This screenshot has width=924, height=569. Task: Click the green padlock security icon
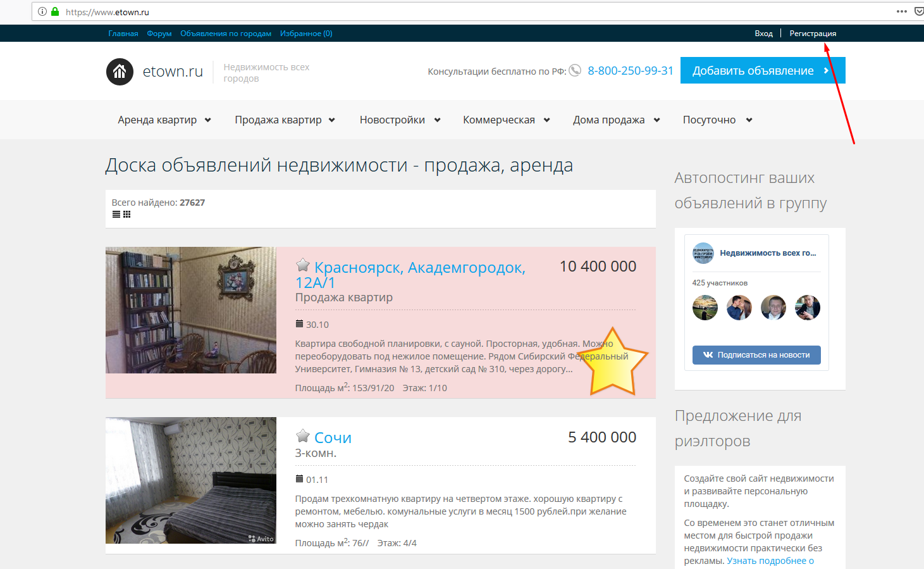click(x=55, y=11)
